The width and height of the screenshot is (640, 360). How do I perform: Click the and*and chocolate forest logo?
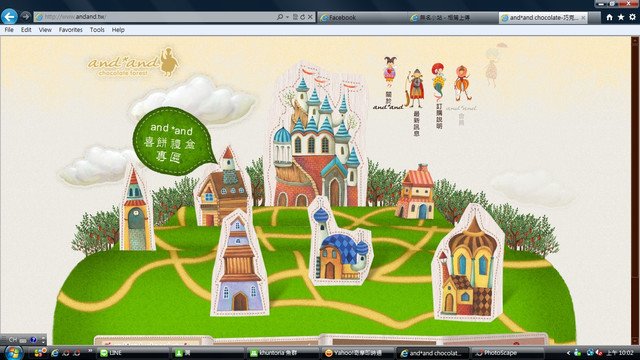pos(133,63)
